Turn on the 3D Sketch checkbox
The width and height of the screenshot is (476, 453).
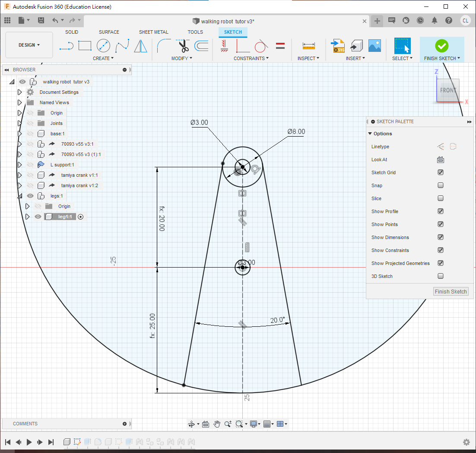[x=441, y=276]
